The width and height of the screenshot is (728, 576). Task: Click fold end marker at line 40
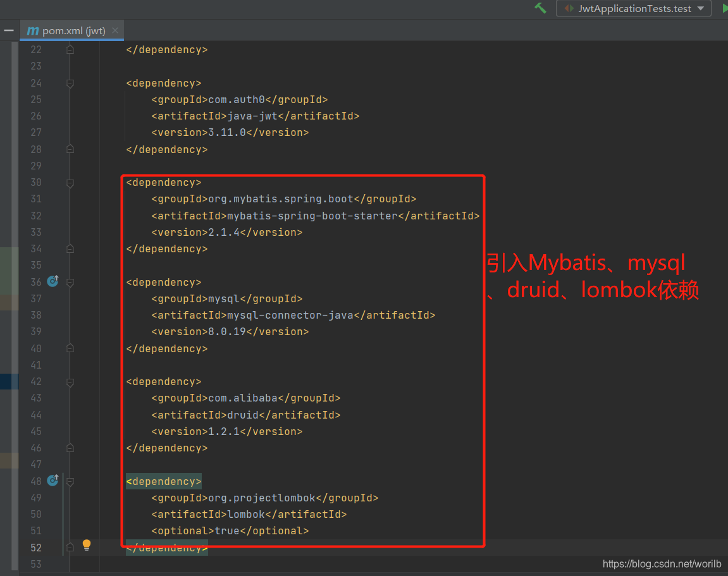[x=70, y=348]
